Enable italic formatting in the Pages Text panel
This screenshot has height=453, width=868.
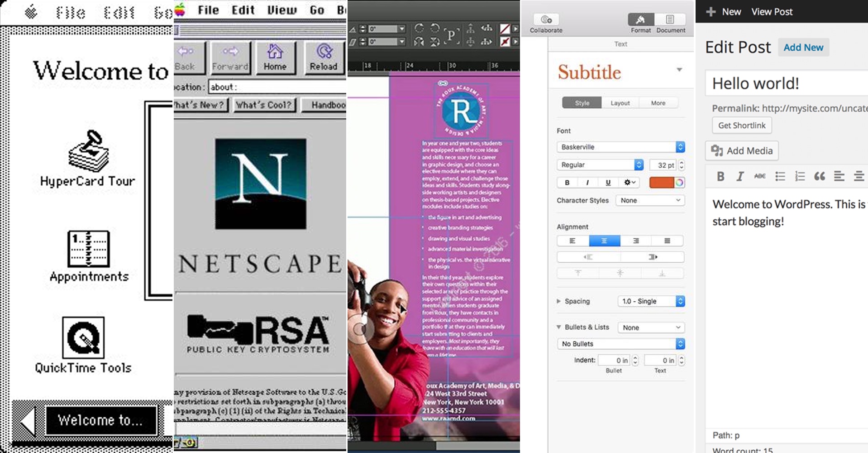(x=587, y=183)
